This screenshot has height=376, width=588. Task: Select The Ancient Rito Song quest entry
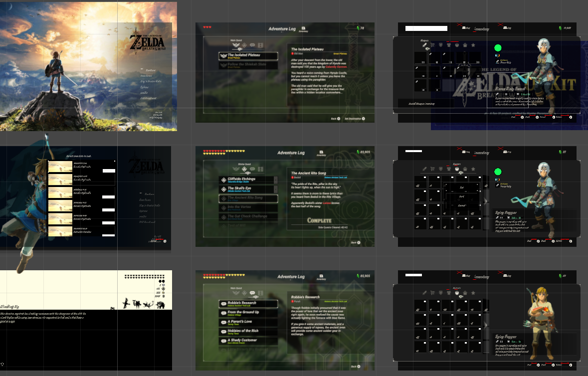pyautogui.click(x=248, y=198)
